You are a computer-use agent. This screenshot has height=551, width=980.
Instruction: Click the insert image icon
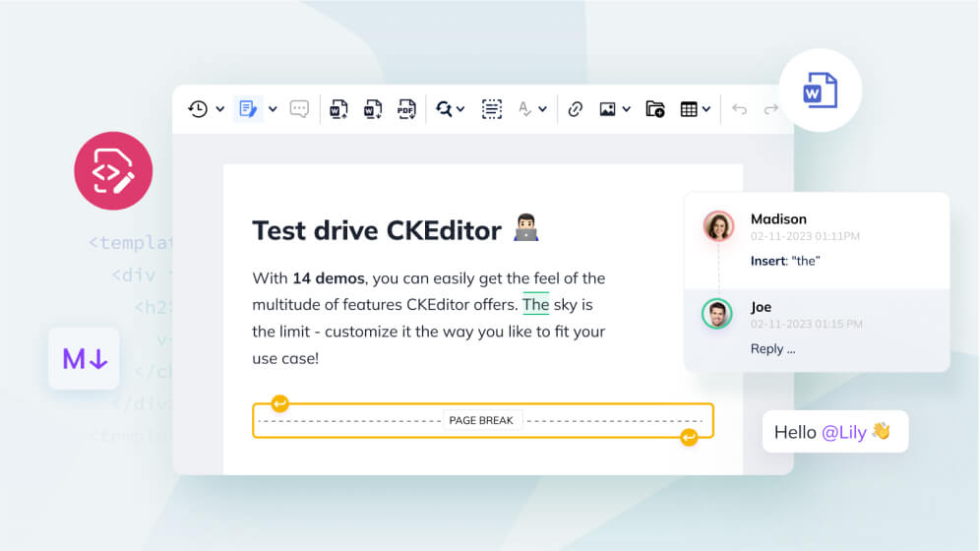coord(608,109)
